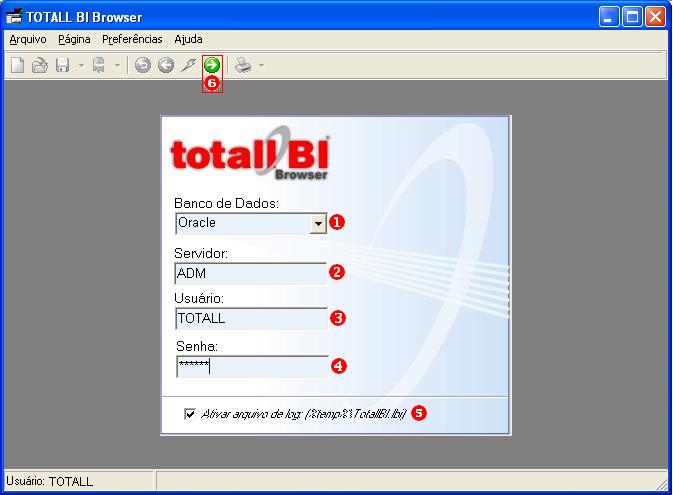This screenshot has height=495, width=673.
Task: Expand the arrow beside the export icon
Action: (117, 66)
